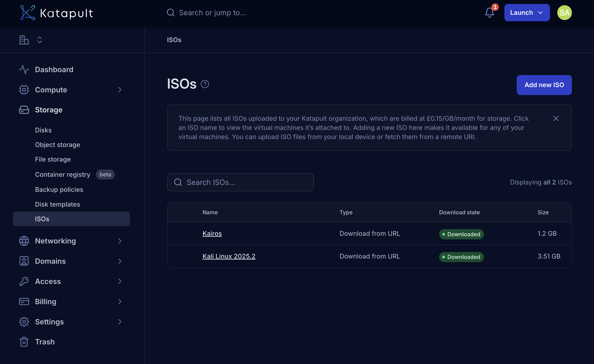This screenshot has height=364, width=594.
Task: Click the Networking globe icon
Action: (x=24, y=241)
